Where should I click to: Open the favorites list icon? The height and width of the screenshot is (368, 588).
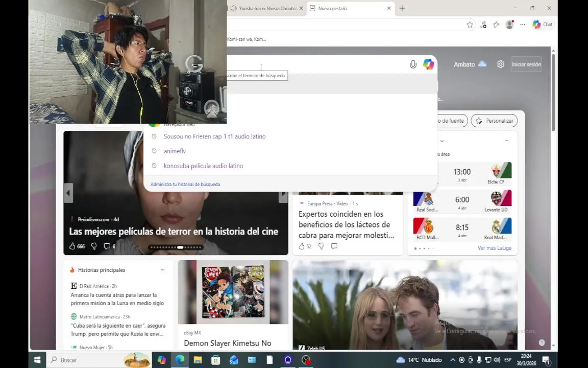coord(496,25)
